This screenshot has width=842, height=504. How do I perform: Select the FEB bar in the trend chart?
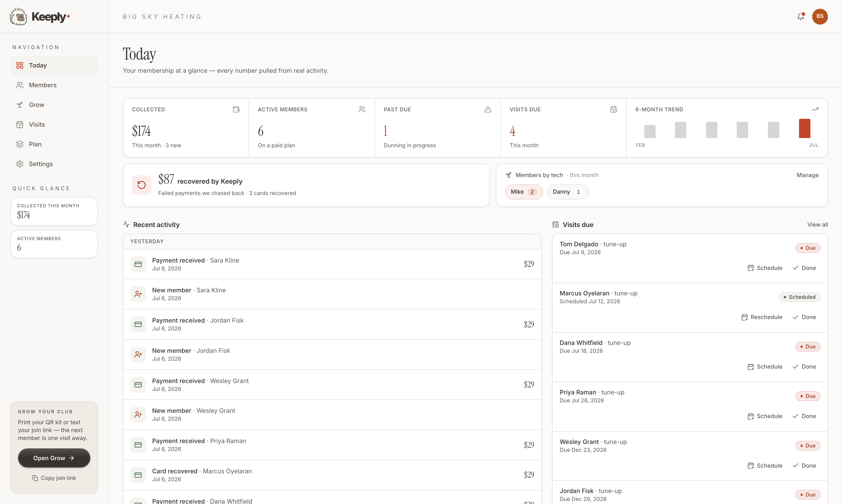[x=650, y=131]
